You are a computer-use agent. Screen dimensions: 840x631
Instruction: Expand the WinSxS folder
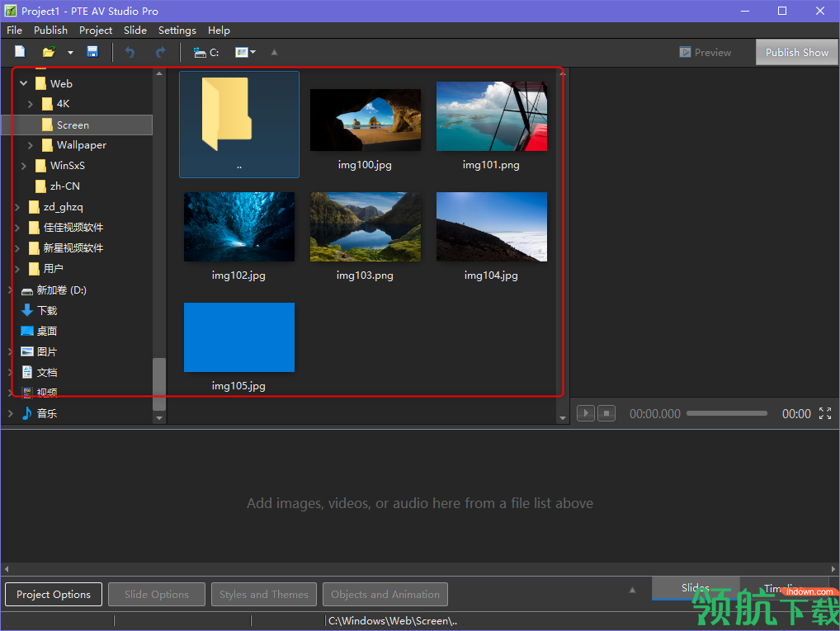click(24, 166)
